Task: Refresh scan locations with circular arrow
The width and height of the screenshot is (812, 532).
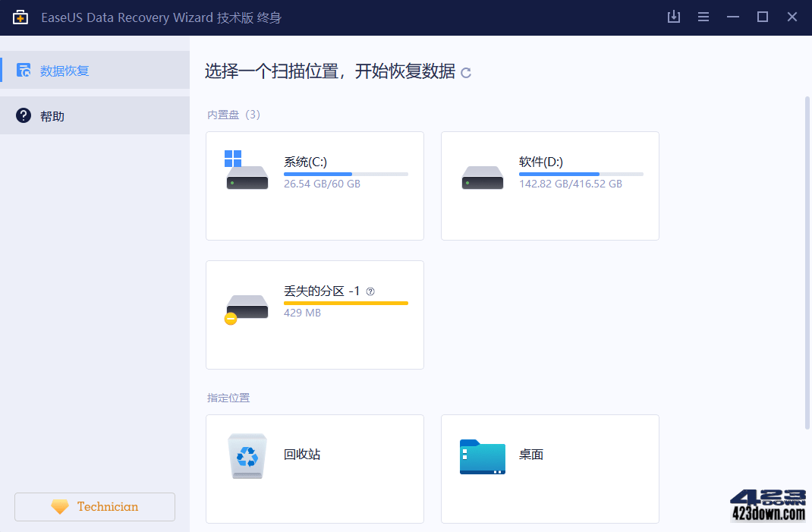Action: (465, 73)
